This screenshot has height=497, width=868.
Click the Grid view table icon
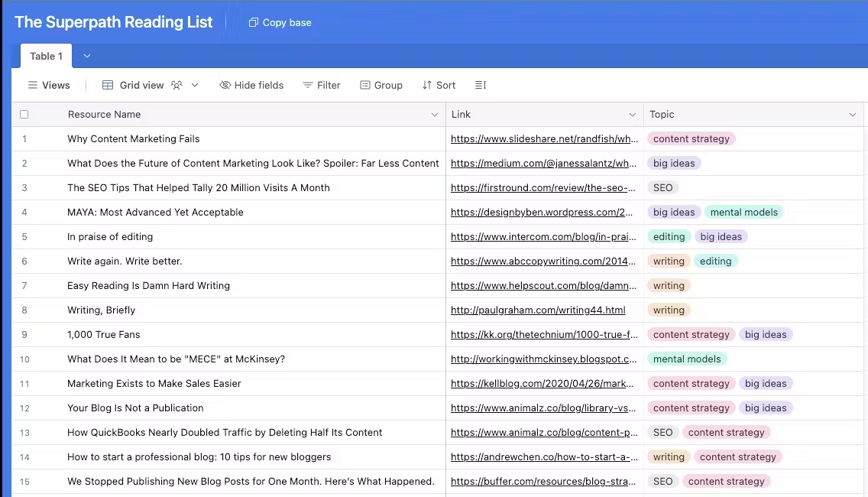pyautogui.click(x=108, y=86)
